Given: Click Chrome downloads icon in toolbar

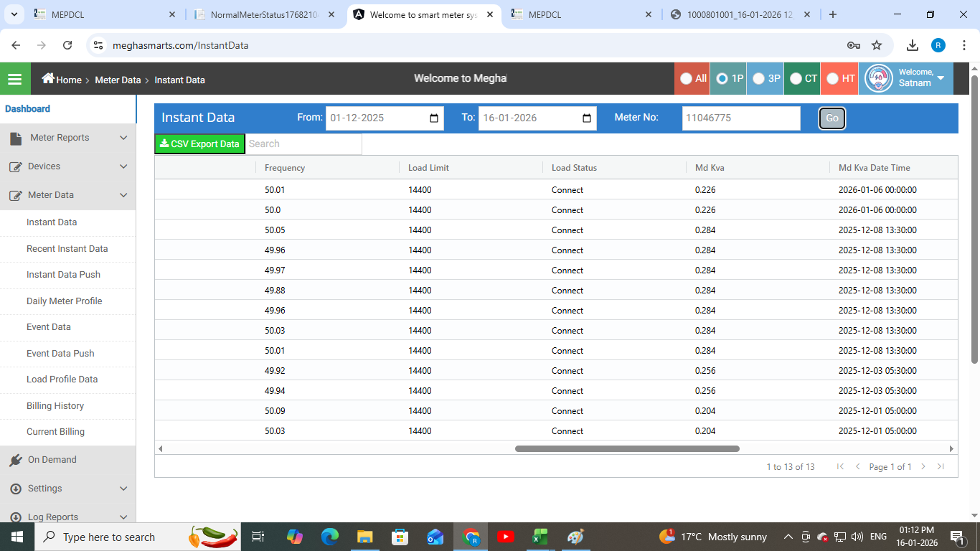Looking at the screenshot, I should (x=913, y=45).
